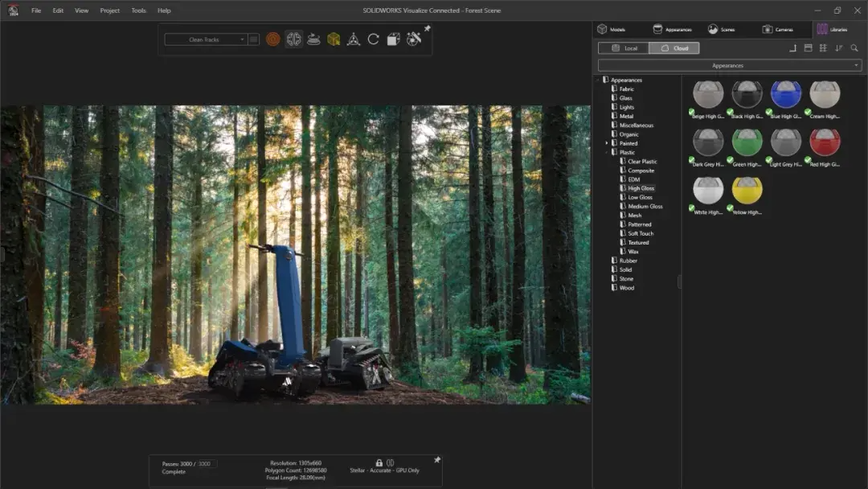Click the camera shutter render wizard icon
This screenshot has width=868, height=489.
(x=414, y=39)
